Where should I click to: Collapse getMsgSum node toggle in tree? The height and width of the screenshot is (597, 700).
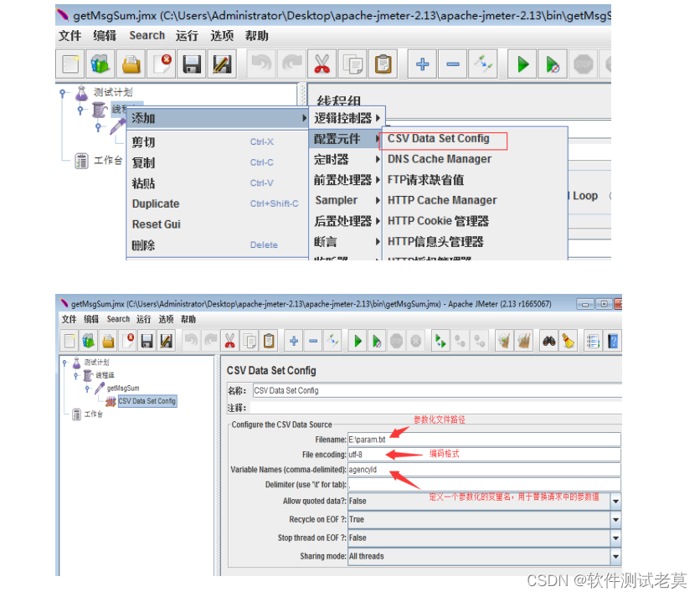(87, 389)
